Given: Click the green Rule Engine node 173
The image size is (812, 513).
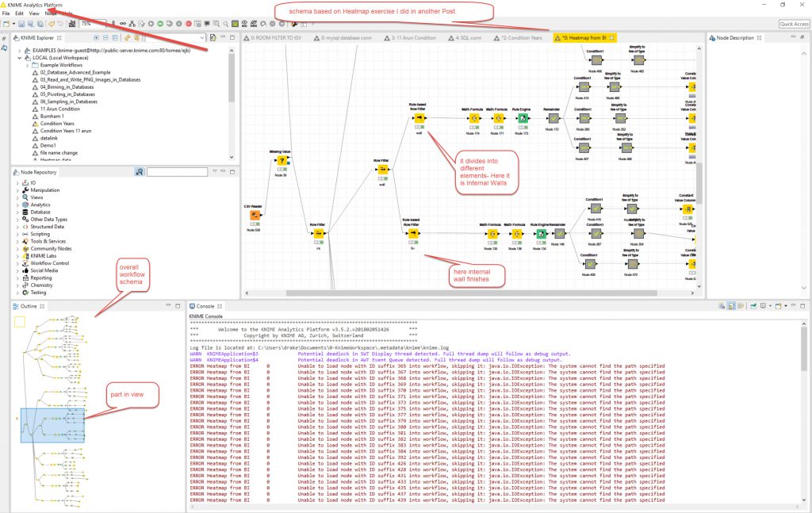Looking at the screenshot, I should [x=523, y=119].
